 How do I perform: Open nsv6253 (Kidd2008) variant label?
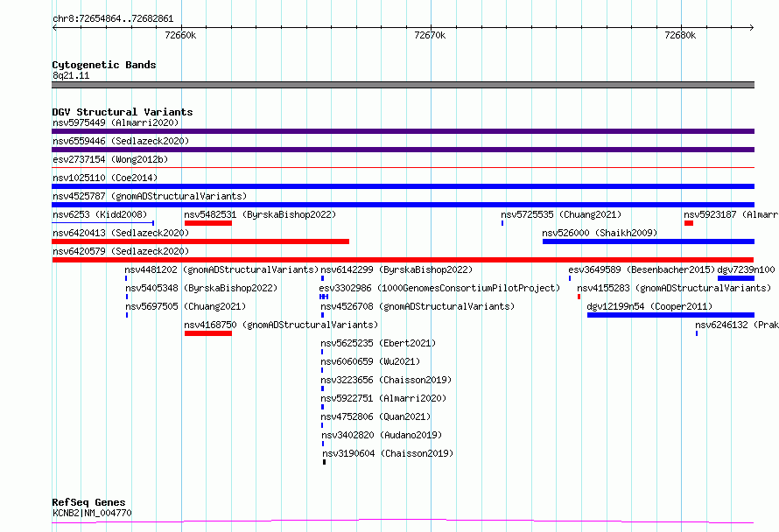click(100, 214)
